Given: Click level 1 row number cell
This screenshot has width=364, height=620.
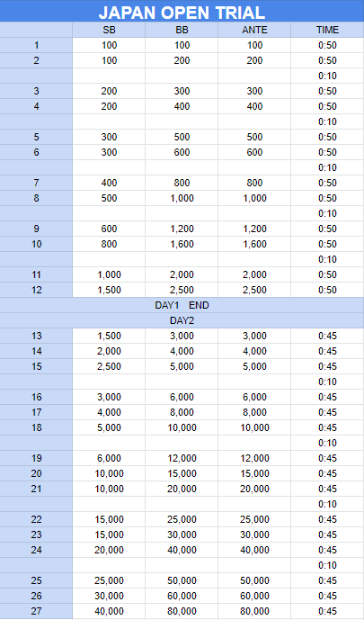Looking at the screenshot, I should click(36, 45).
